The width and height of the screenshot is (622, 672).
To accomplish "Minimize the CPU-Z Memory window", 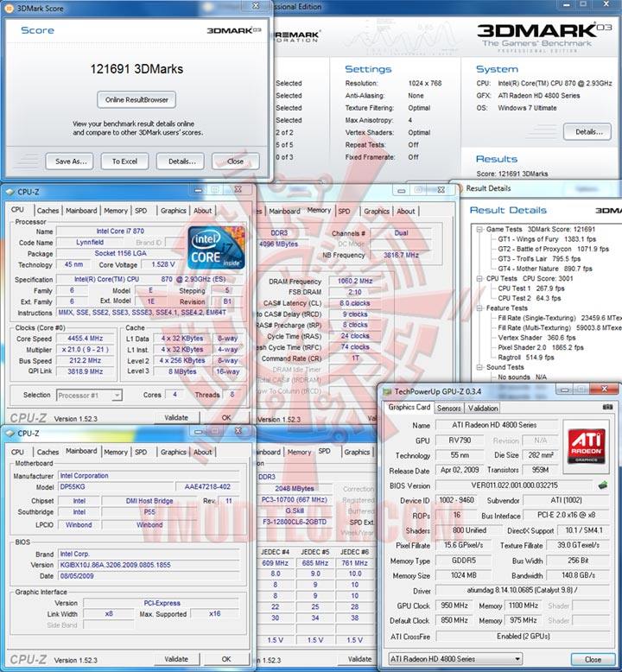I will point(401,190).
